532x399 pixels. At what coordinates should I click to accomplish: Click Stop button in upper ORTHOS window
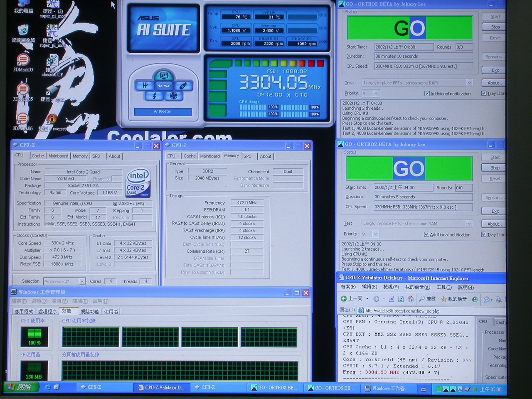[495, 27]
